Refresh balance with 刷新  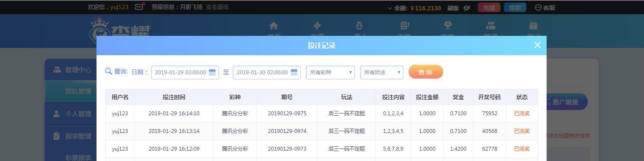point(453,8)
